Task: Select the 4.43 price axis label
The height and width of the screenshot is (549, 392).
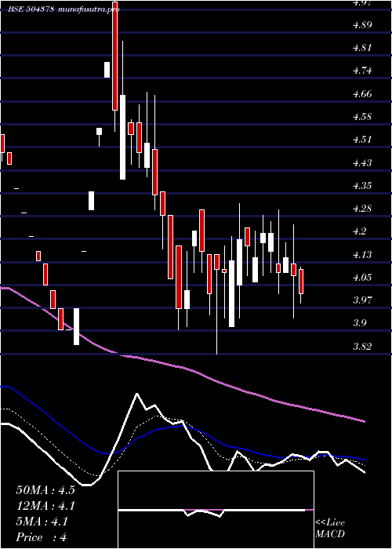Action: tap(362, 163)
